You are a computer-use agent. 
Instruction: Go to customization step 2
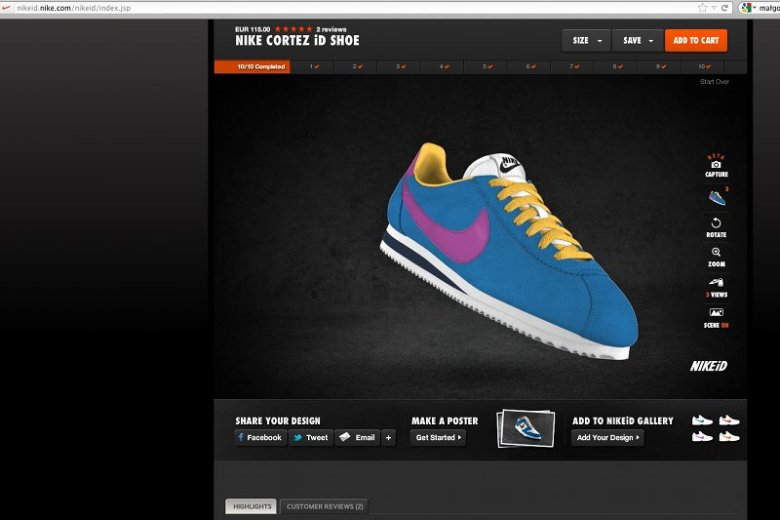tap(357, 67)
